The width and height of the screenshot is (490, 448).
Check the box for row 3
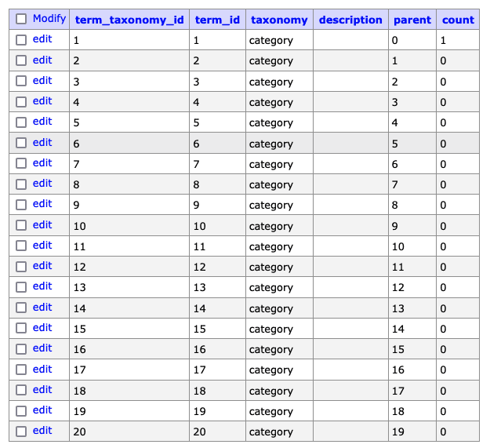(21, 81)
